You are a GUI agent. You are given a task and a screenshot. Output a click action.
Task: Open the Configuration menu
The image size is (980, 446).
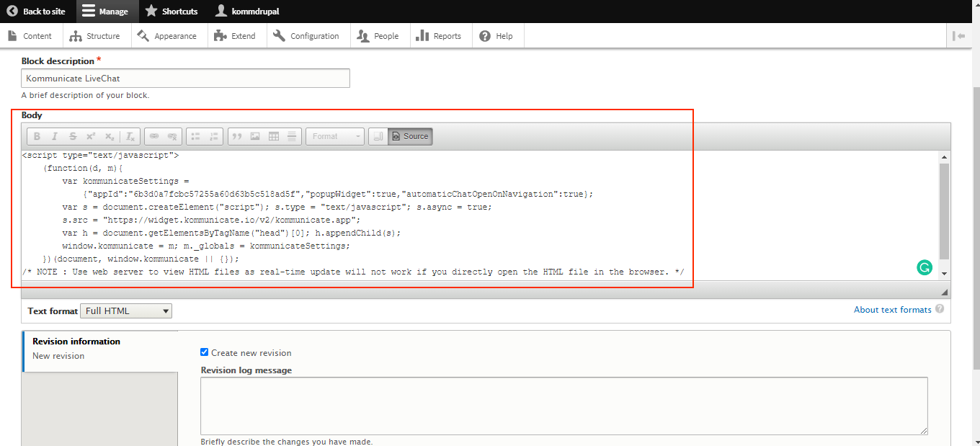tap(308, 35)
